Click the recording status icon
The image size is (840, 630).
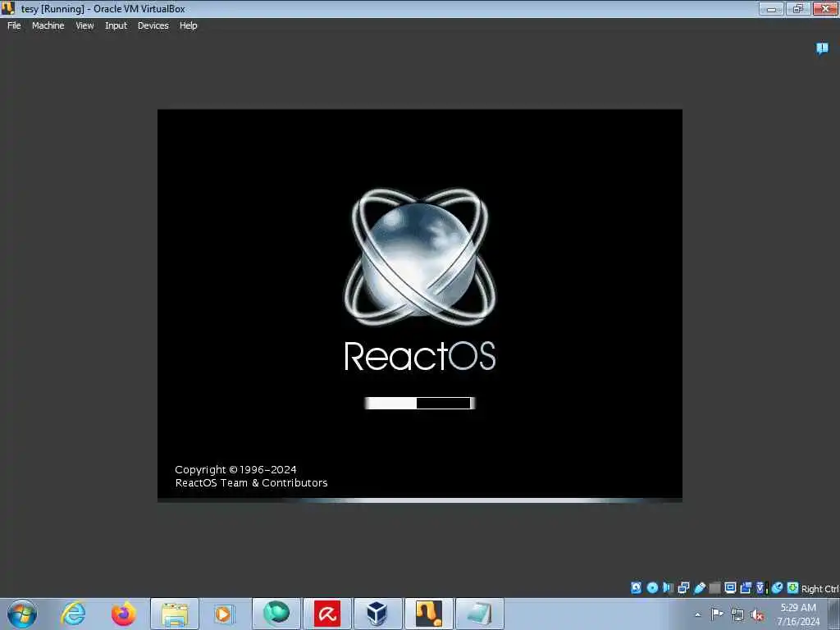coord(746,587)
